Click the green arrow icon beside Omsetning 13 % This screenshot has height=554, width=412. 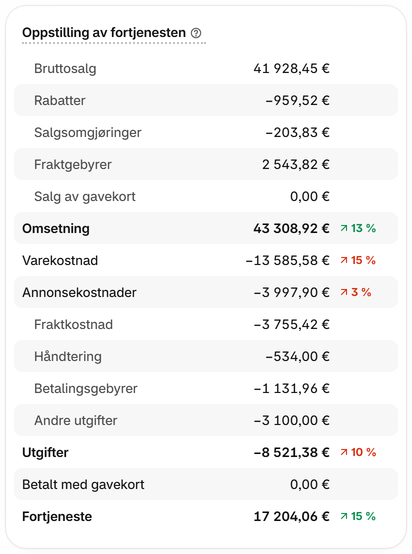344,229
